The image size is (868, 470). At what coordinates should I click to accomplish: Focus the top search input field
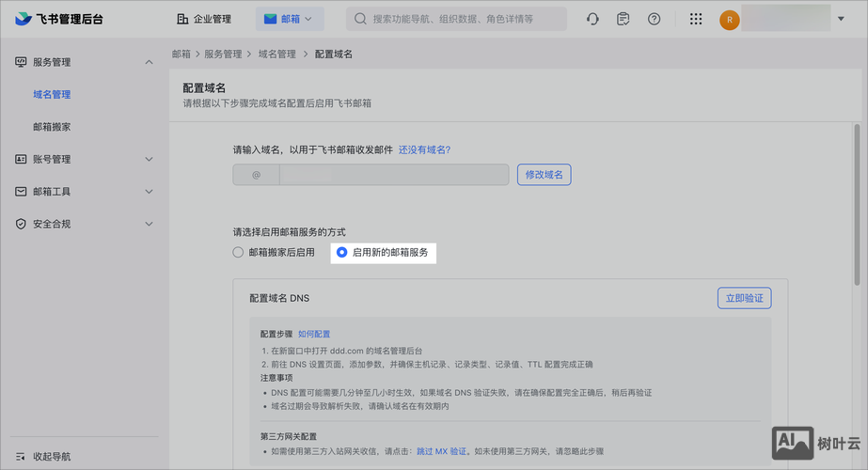tap(456, 19)
